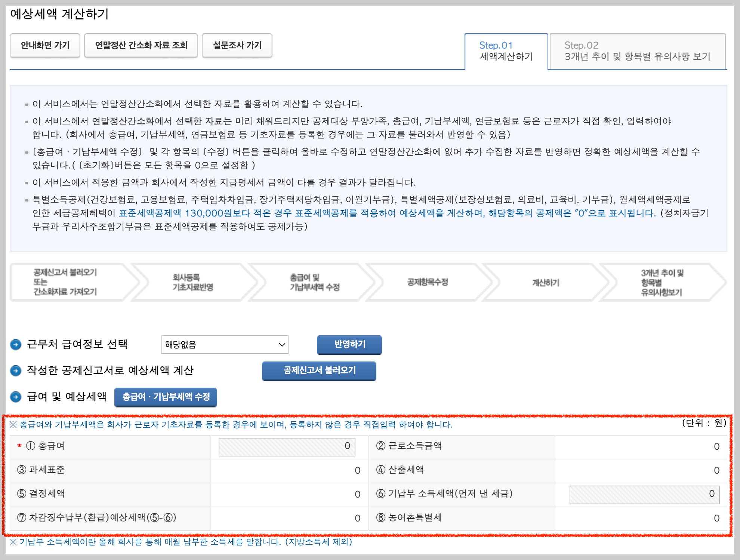Screen dimensions: 740x560
Task: Select 계산하기 process step arrow
Action: (x=546, y=283)
